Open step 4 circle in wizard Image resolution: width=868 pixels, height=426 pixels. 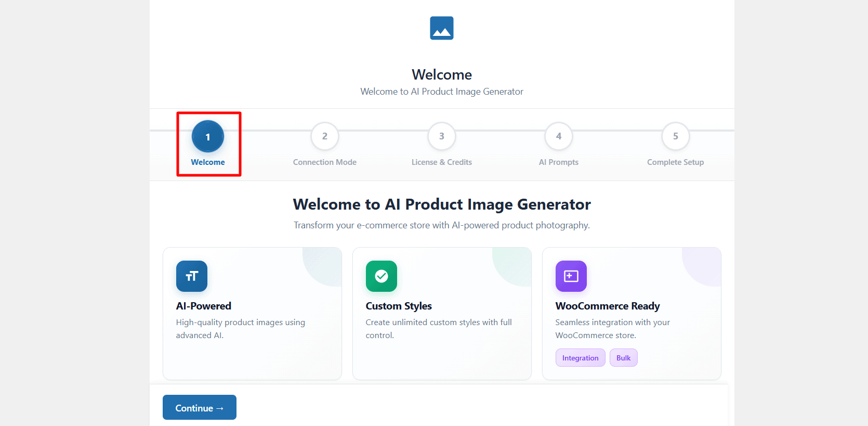click(559, 136)
